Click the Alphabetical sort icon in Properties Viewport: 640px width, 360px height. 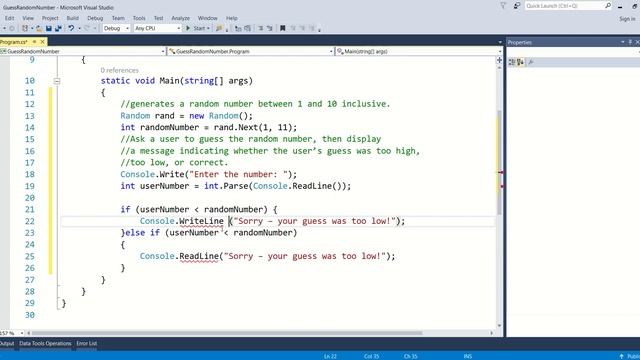click(520, 62)
